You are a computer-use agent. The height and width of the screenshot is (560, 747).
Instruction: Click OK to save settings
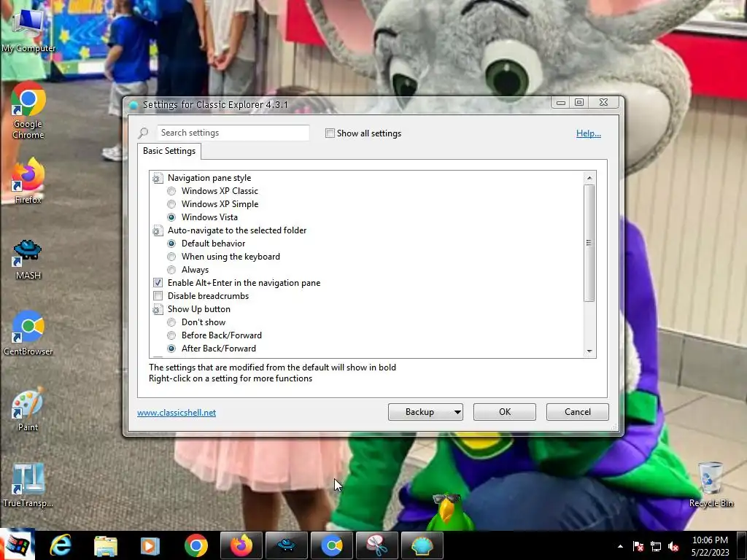click(x=505, y=412)
